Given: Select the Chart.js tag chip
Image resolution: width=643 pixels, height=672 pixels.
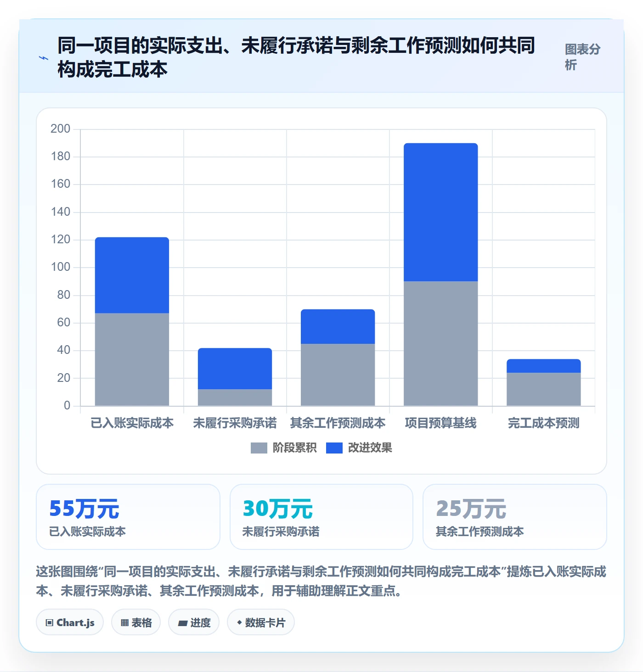Looking at the screenshot, I should tap(70, 622).
